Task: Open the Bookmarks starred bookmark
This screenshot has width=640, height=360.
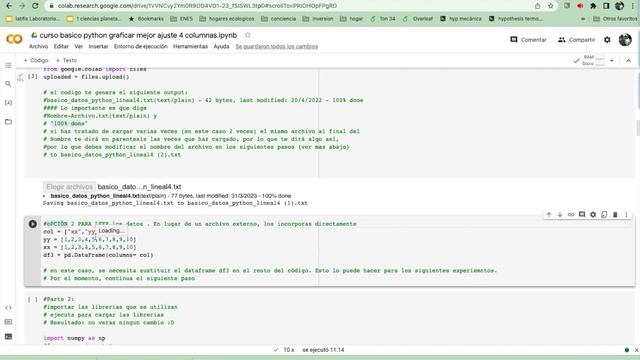Action: pos(146,19)
